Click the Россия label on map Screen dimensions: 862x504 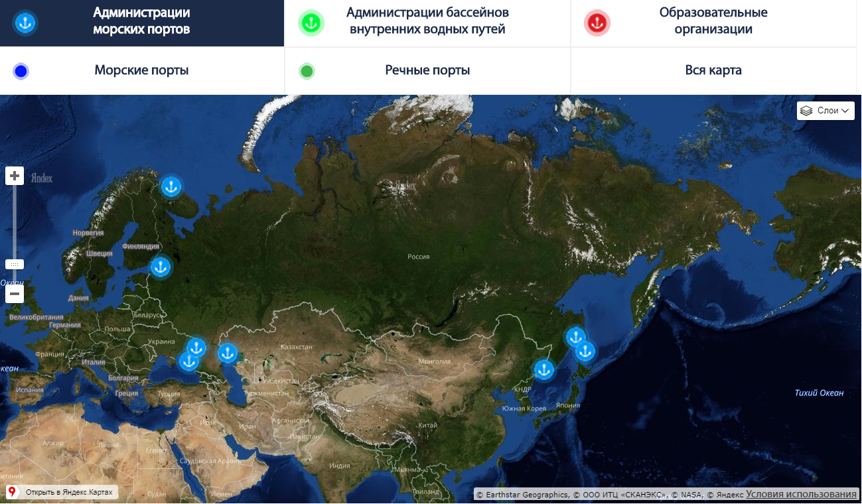pos(419,257)
